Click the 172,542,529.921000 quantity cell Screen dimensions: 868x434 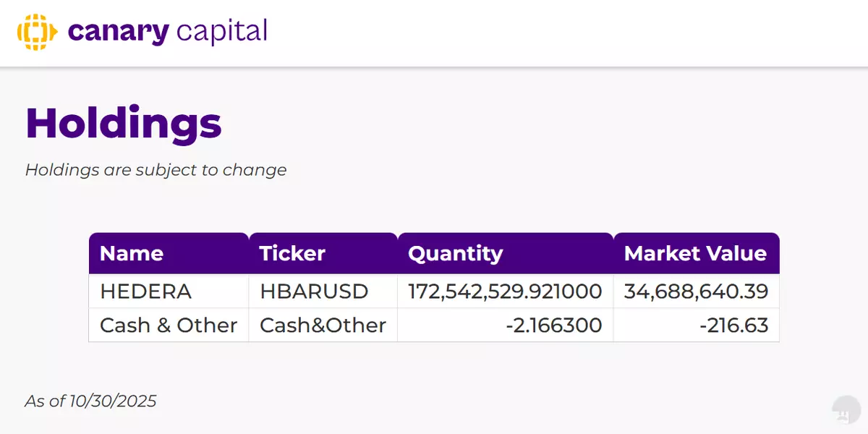pyautogui.click(x=505, y=292)
